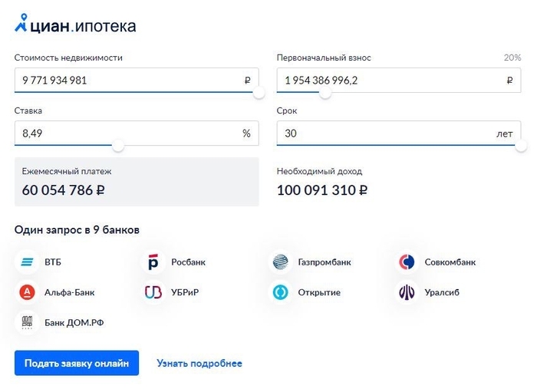
Task: Select the Открытие logo icon
Action: click(x=281, y=292)
